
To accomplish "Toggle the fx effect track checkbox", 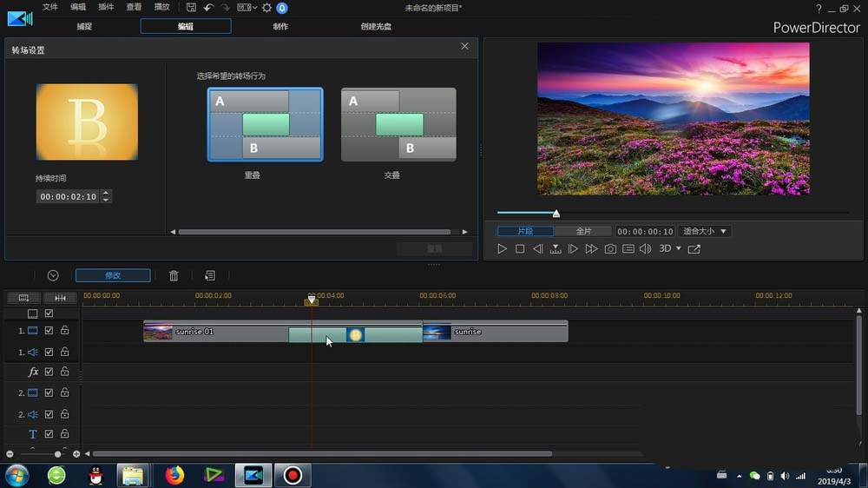I will 49,372.
